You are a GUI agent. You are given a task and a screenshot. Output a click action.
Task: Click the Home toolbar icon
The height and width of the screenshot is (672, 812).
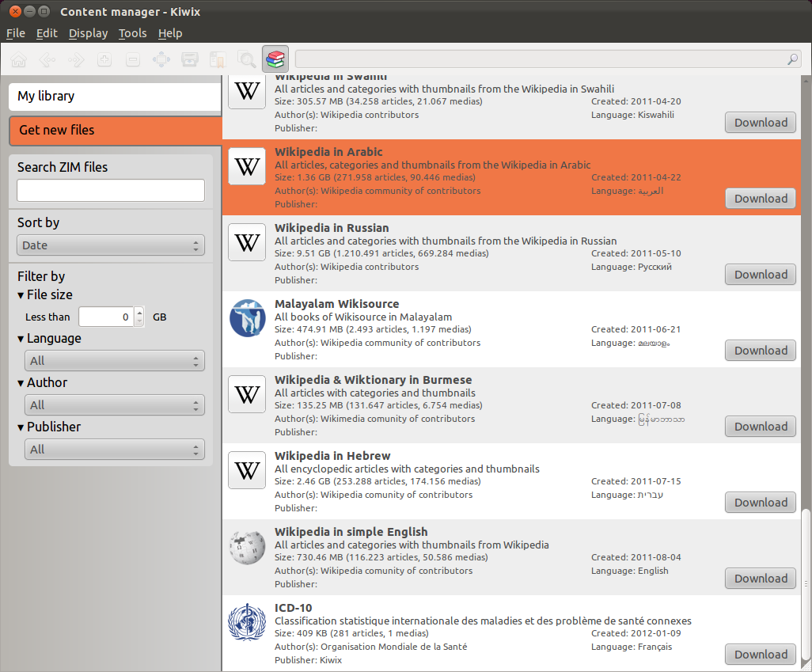coord(18,59)
